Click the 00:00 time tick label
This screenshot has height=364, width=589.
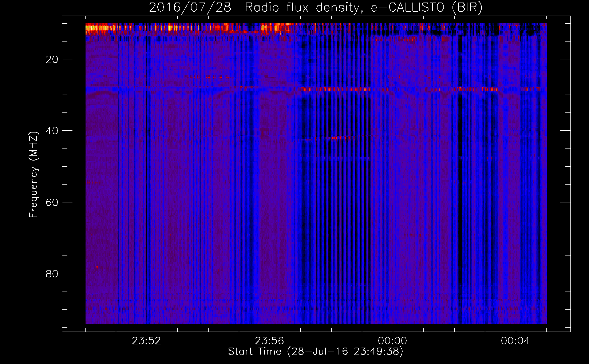pyautogui.click(x=392, y=341)
